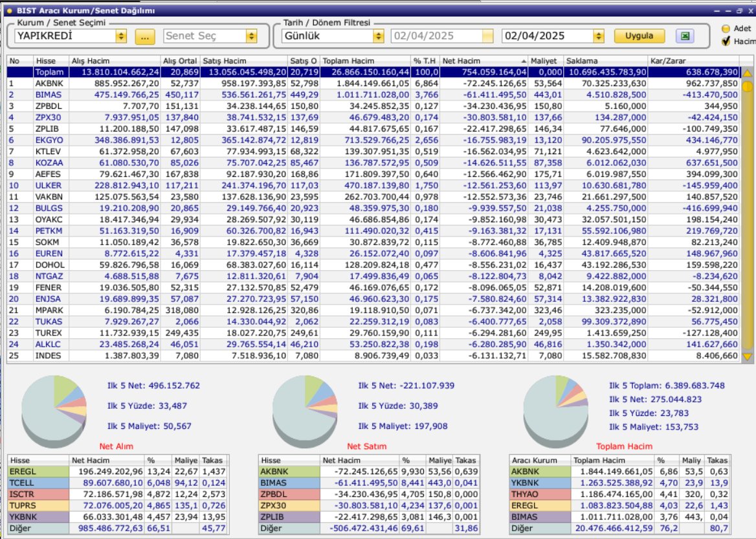Viewport: 756px width, 539px height.
Task: Select the ZPBDL row in main table
Action: coord(373,106)
